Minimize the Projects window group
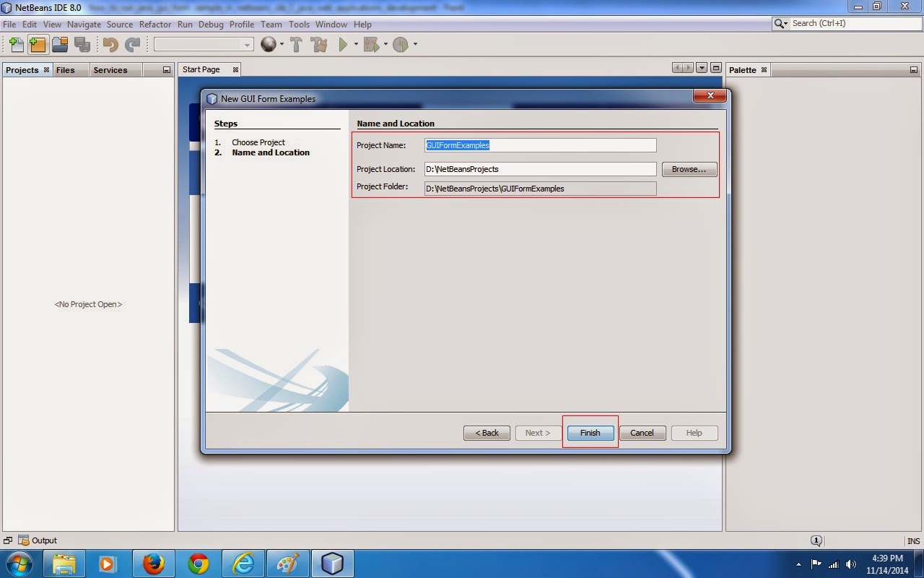924x578 pixels. pyautogui.click(x=166, y=70)
